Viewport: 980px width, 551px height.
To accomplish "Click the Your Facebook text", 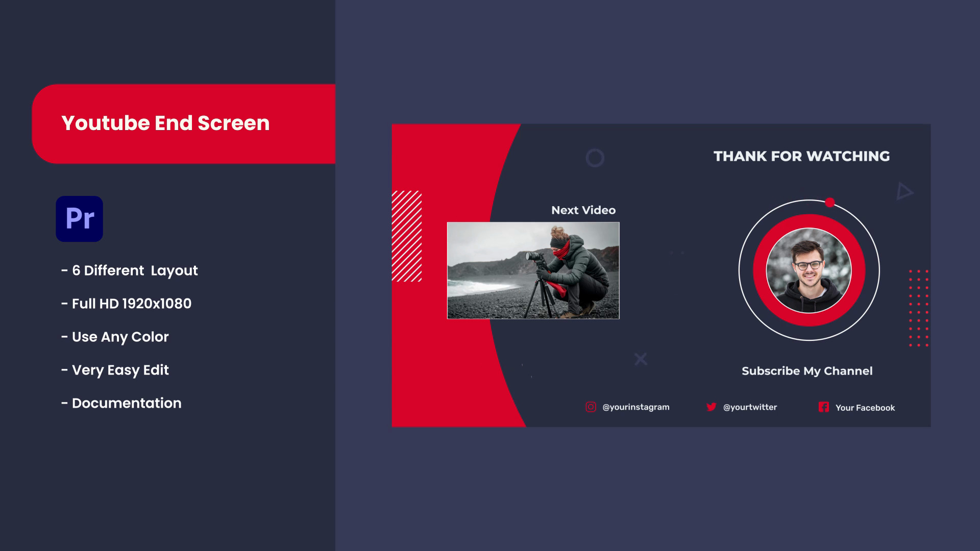I will (865, 408).
